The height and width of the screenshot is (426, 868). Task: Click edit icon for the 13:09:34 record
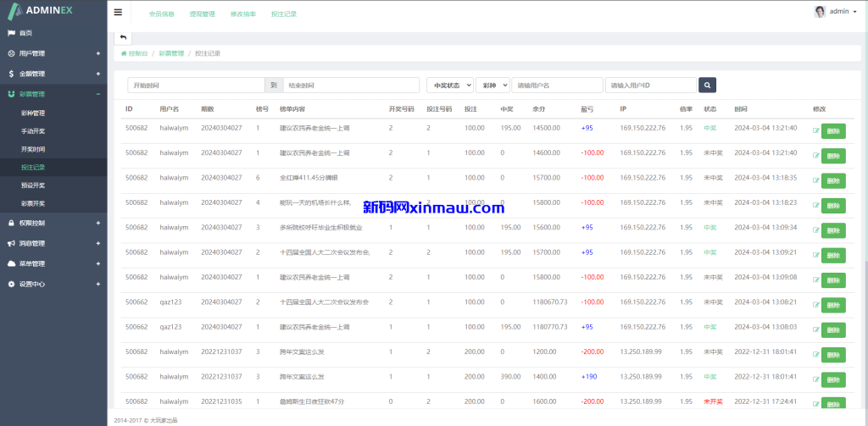815,230
